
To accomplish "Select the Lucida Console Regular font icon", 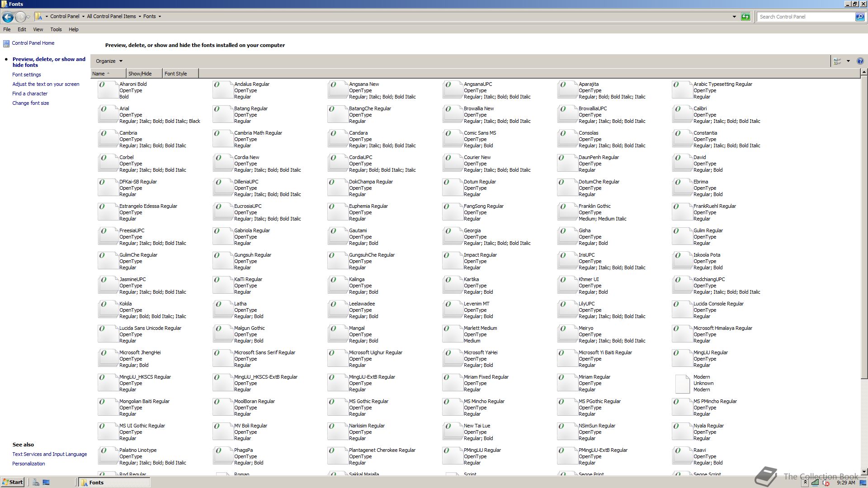I will (682, 310).
